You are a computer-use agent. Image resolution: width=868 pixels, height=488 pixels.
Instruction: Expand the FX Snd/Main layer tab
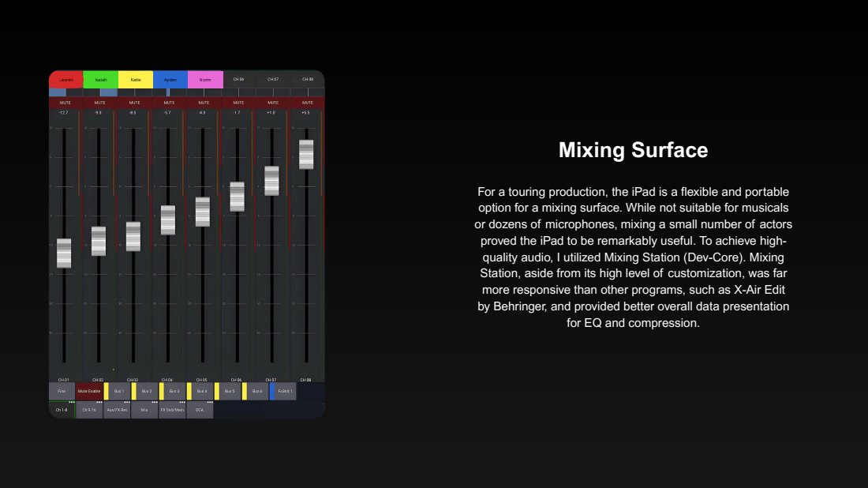(172, 411)
